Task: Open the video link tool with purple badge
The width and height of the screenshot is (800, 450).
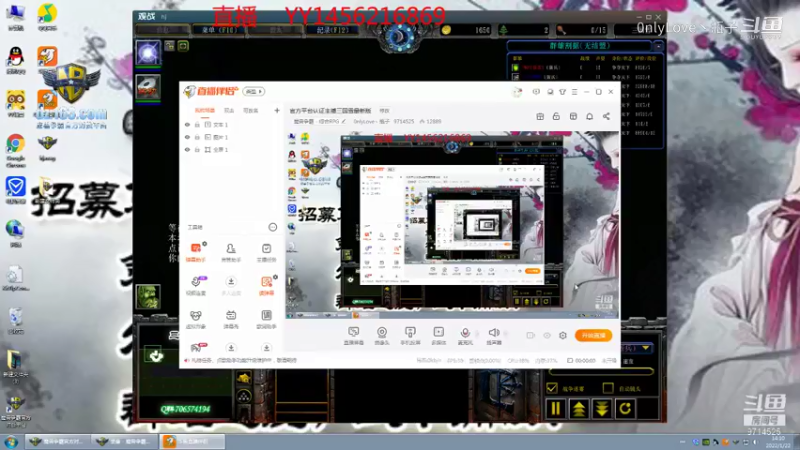Action: [196, 286]
